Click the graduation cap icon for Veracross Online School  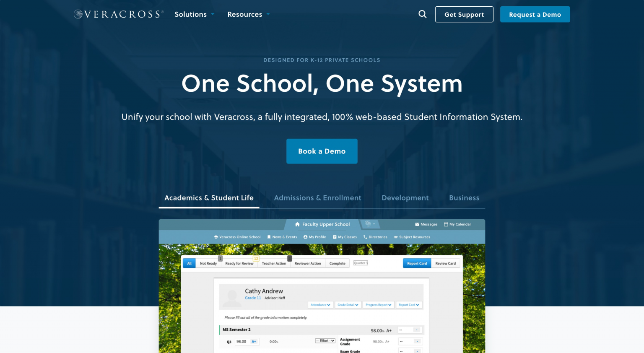pos(216,237)
